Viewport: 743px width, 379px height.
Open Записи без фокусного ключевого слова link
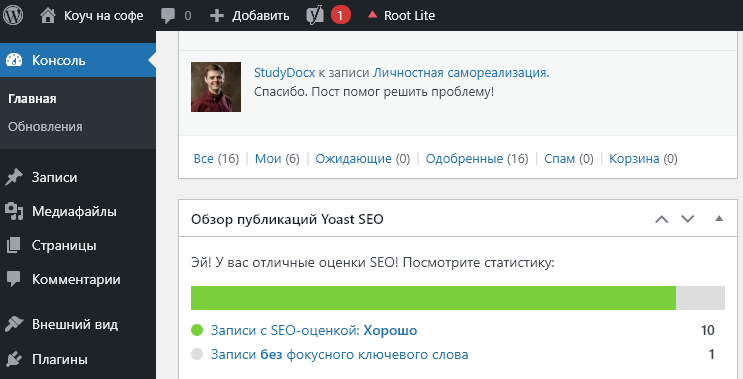point(339,354)
